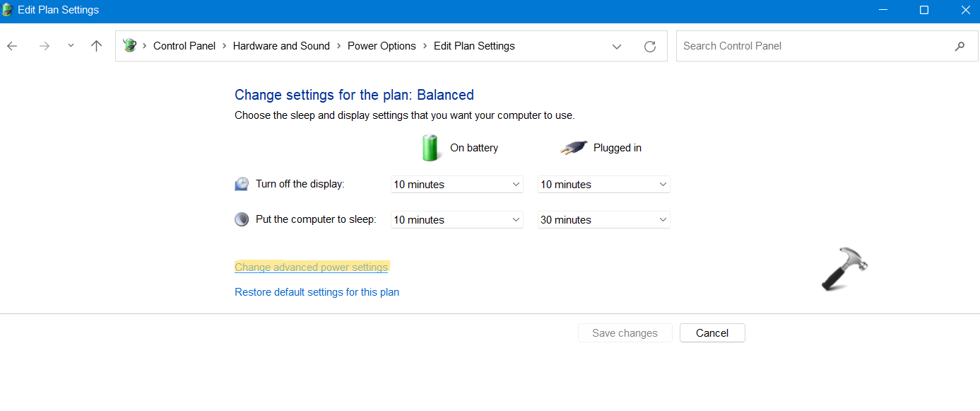Image resolution: width=980 pixels, height=411 pixels.
Task: Click Restore default settings for this plan
Action: click(x=317, y=292)
